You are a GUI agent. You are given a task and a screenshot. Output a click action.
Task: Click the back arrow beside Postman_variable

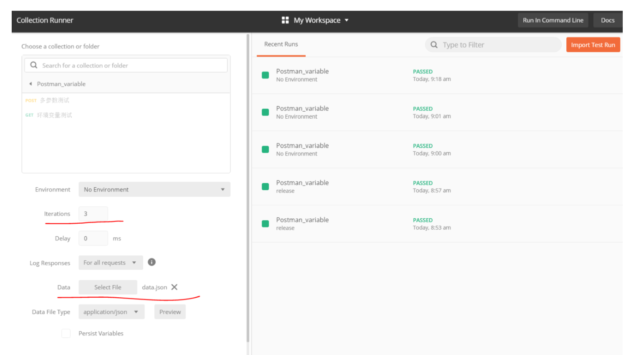point(30,84)
